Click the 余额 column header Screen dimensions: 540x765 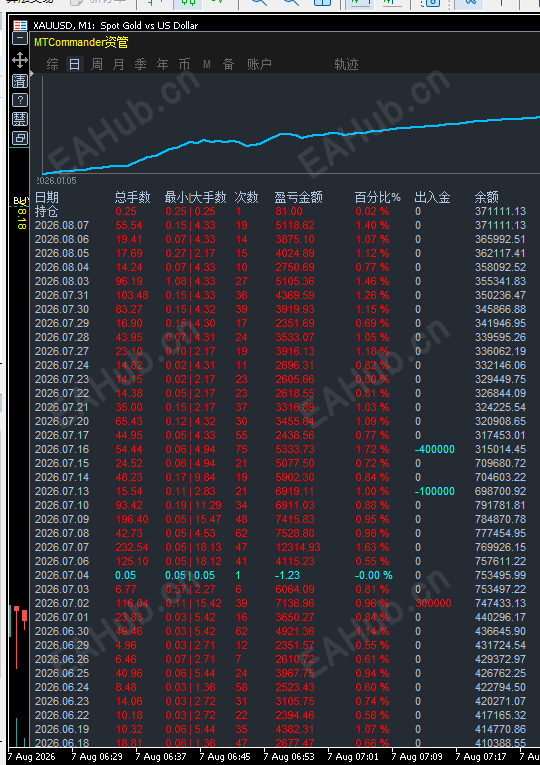487,197
